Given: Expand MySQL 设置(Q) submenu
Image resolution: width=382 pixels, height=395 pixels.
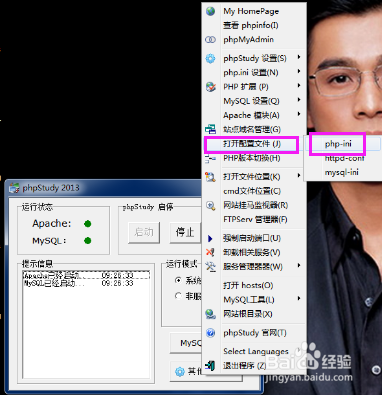Looking at the screenshot, I should [x=255, y=101].
